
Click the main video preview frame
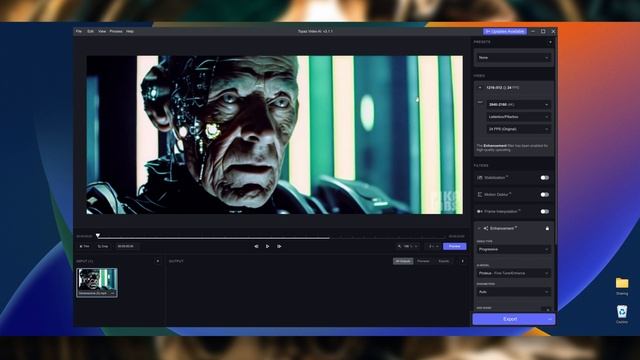point(275,135)
